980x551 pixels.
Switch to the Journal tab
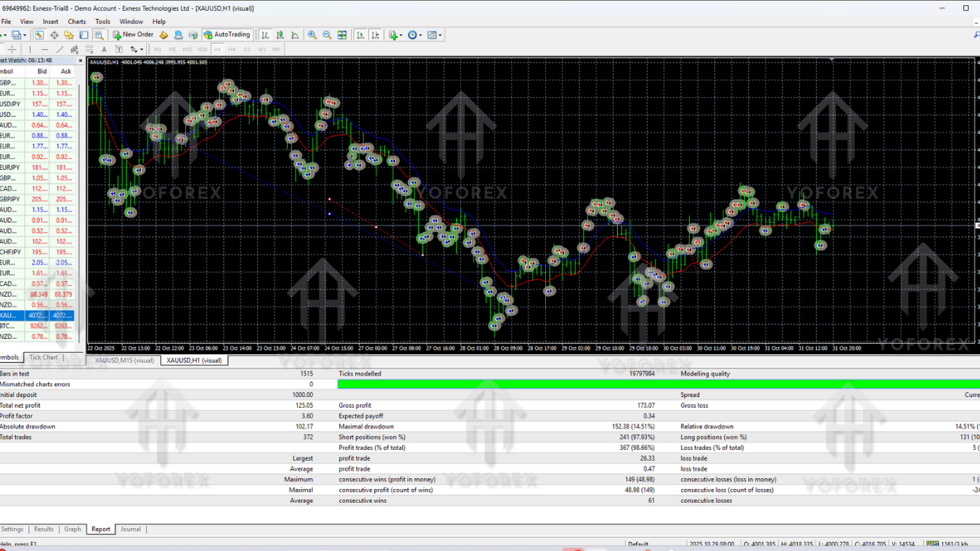click(130, 529)
